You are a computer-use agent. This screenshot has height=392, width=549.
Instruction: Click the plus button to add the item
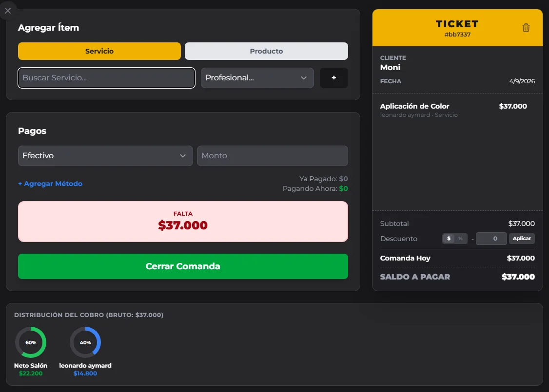pyautogui.click(x=333, y=77)
